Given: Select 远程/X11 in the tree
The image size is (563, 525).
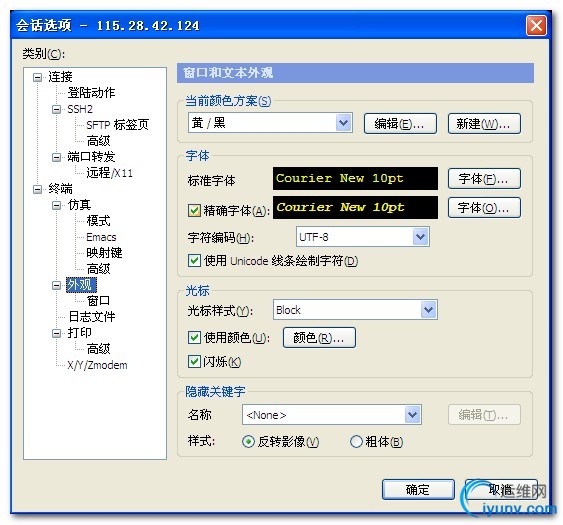Looking at the screenshot, I should coord(110,173).
